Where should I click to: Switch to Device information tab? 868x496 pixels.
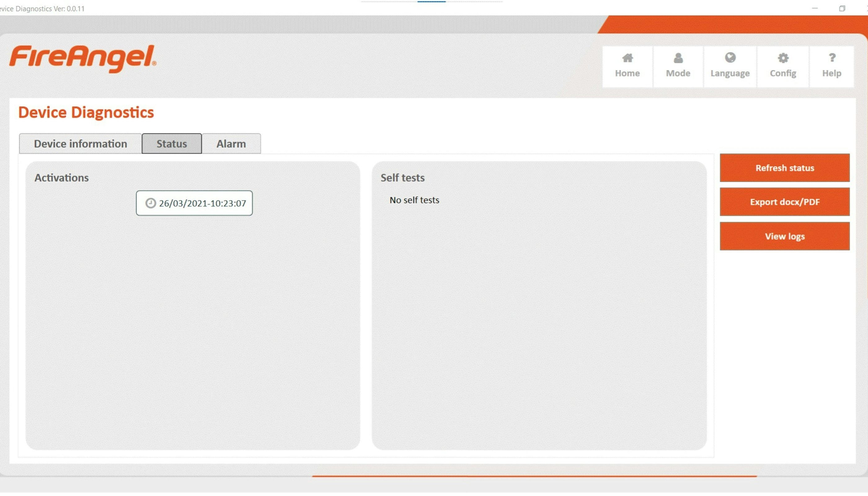pyautogui.click(x=80, y=144)
